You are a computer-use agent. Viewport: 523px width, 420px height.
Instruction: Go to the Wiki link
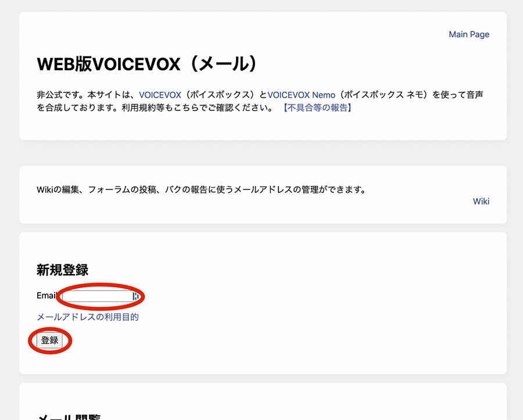pos(481,202)
